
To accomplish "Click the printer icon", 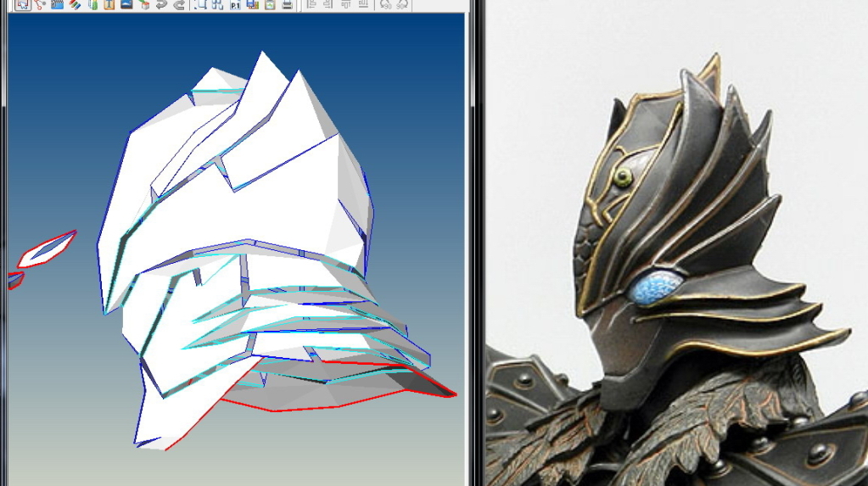I will (x=287, y=4).
